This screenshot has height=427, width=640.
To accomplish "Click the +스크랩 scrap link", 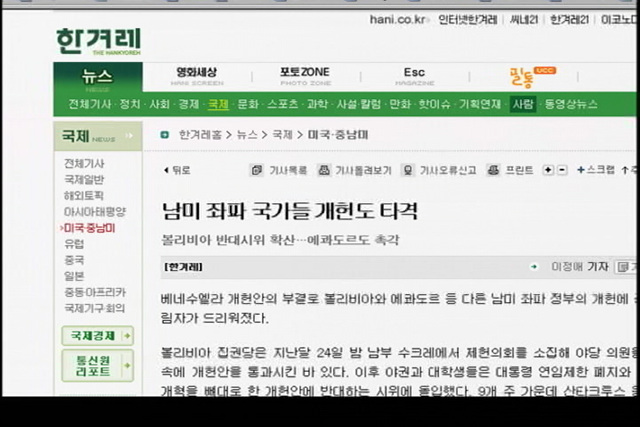I will tap(600, 170).
